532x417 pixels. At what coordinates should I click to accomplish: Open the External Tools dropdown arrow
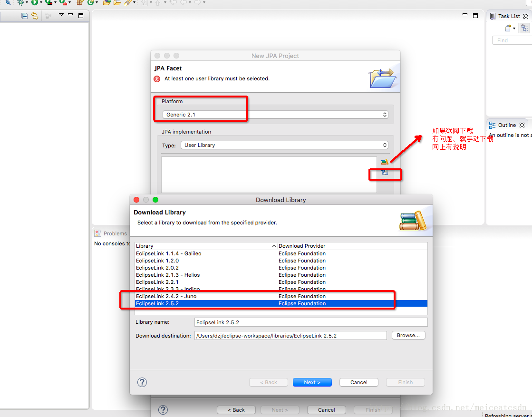[x=69, y=3]
